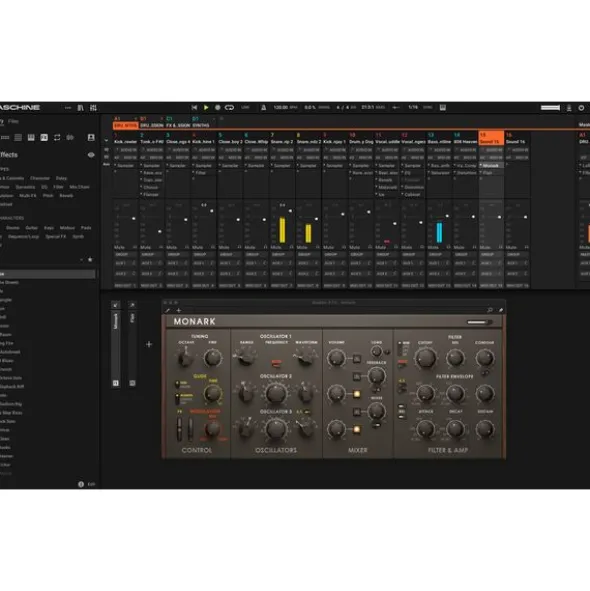The image size is (590, 591).
Task: Filter effects by the EQ tag
Action: [x=44, y=187]
